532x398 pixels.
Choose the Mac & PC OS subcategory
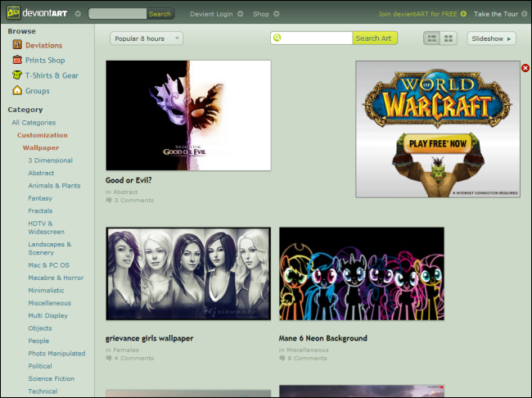(x=48, y=265)
